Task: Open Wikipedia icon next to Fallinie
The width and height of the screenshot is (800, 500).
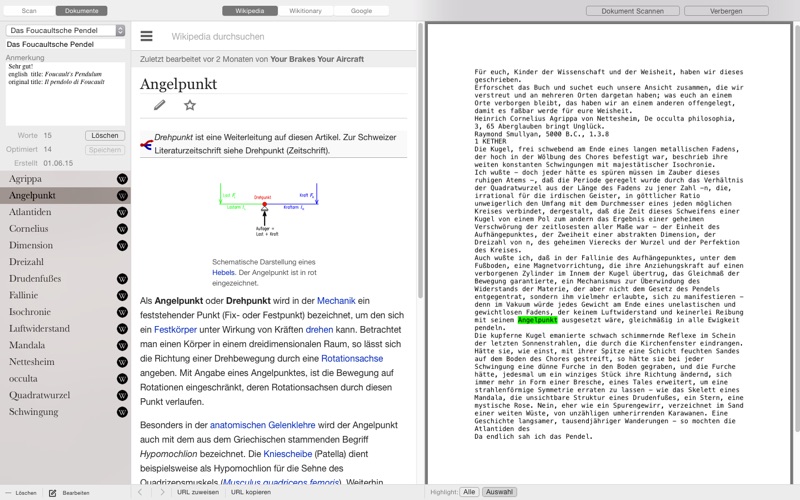Action: tap(122, 295)
